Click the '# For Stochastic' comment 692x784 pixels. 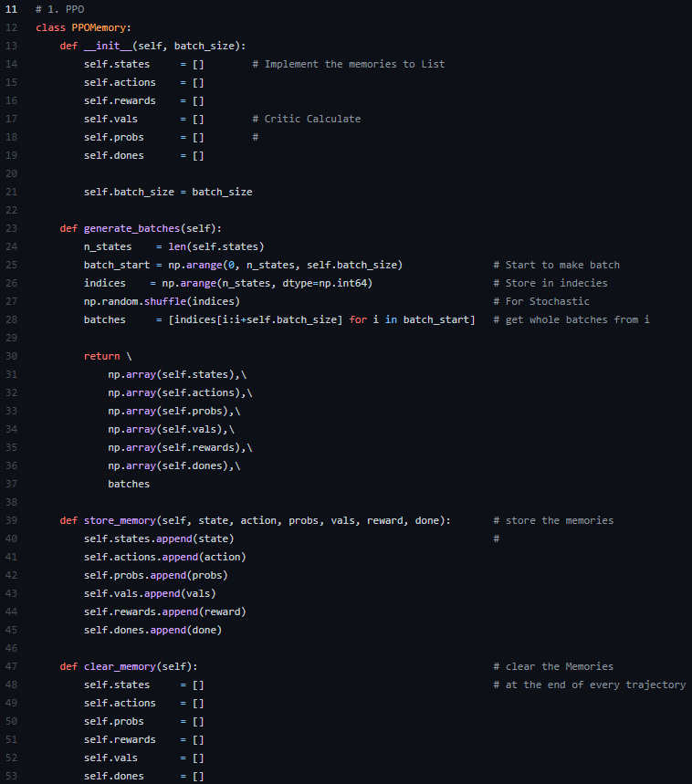541,301
